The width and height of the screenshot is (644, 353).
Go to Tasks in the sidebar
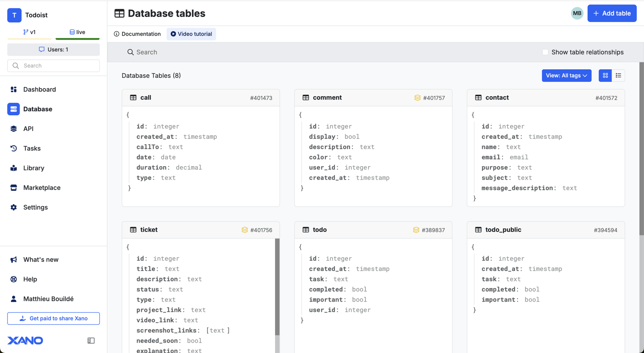(x=32, y=148)
